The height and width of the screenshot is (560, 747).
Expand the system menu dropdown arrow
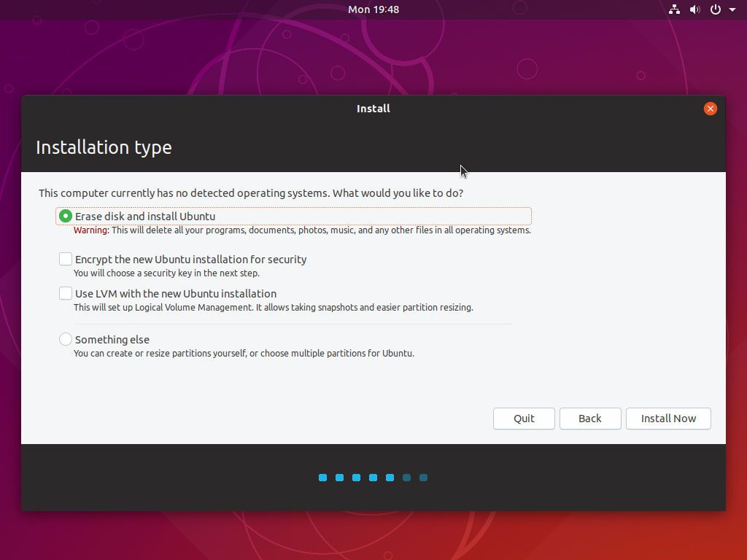732,9
